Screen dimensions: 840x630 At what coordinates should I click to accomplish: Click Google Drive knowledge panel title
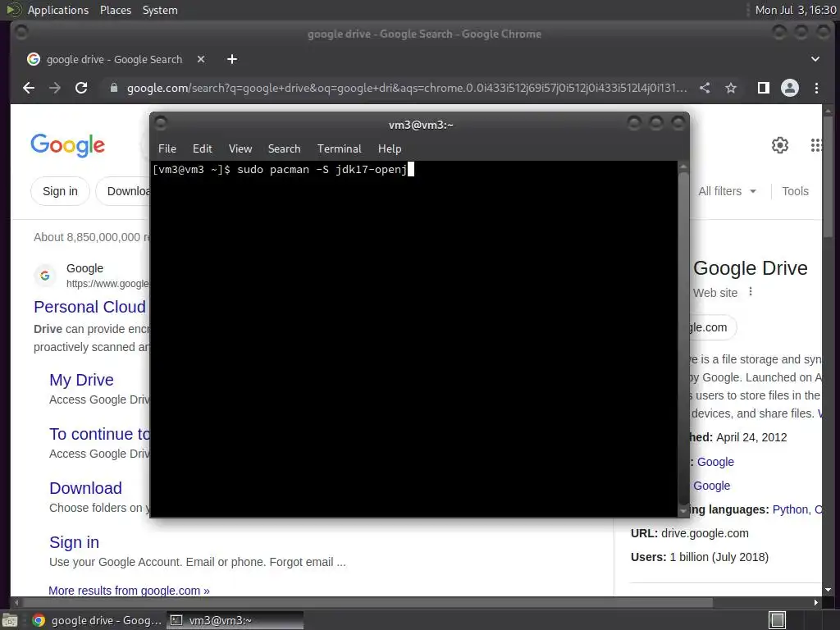click(750, 268)
